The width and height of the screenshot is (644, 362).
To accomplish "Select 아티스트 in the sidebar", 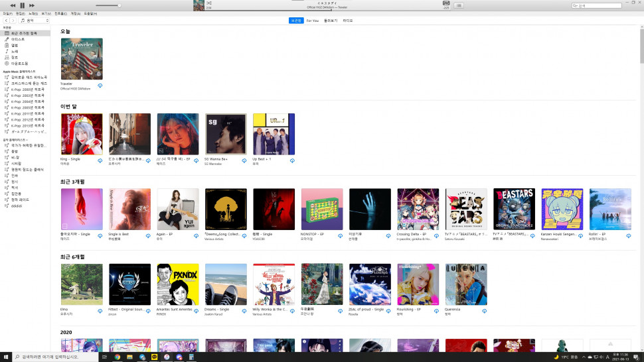I will (x=25, y=39).
